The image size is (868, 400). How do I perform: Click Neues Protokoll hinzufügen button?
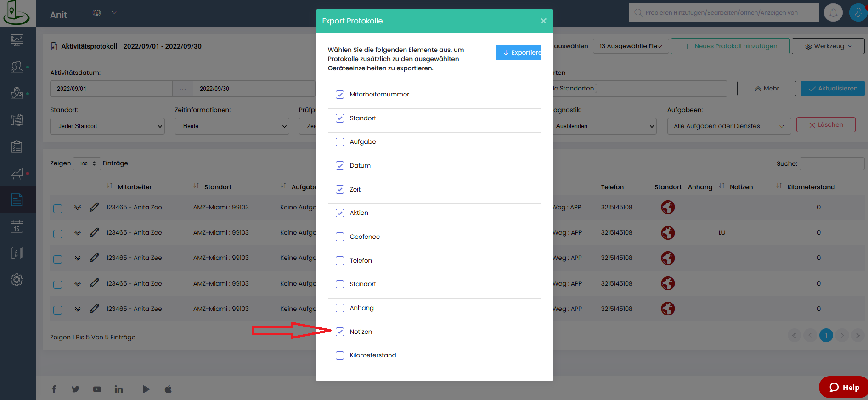pos(730,46)
